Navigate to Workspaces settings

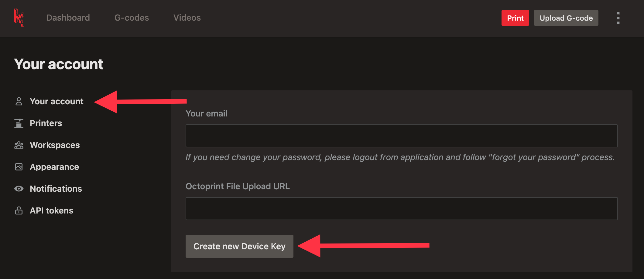pyautogui.click(x=55, y=145)
